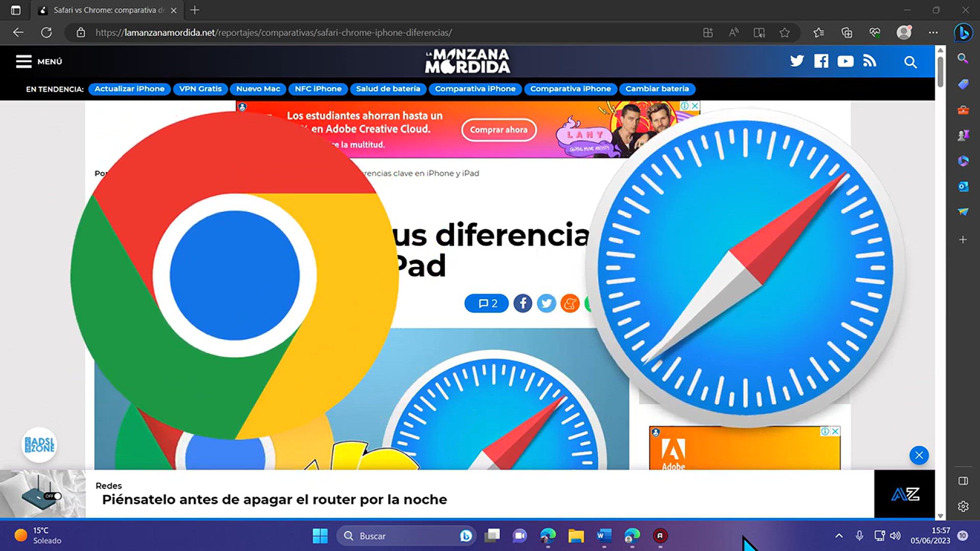The height and width of the screenshot is (551, 980).
Task: Open Microsoft Word from the taskbar
Action: point(604,536)
